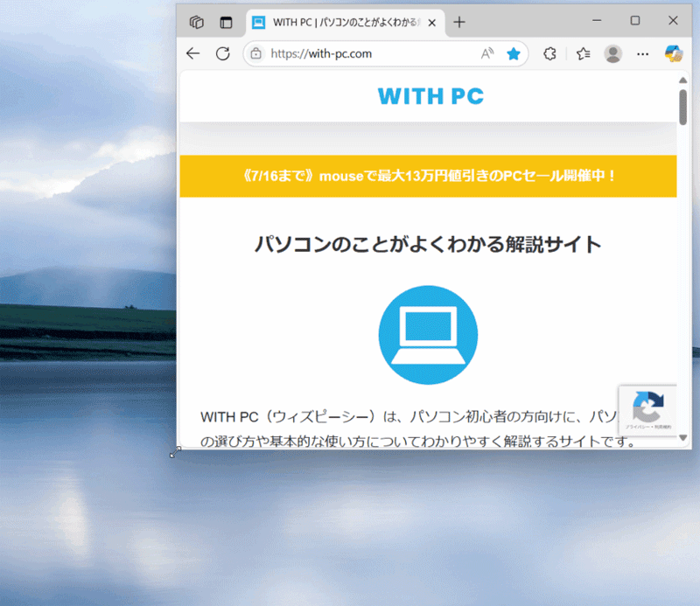Screen dimensions: 700x606
Task: Click the reCAPTCHA badge
Action: pos(647,409)
